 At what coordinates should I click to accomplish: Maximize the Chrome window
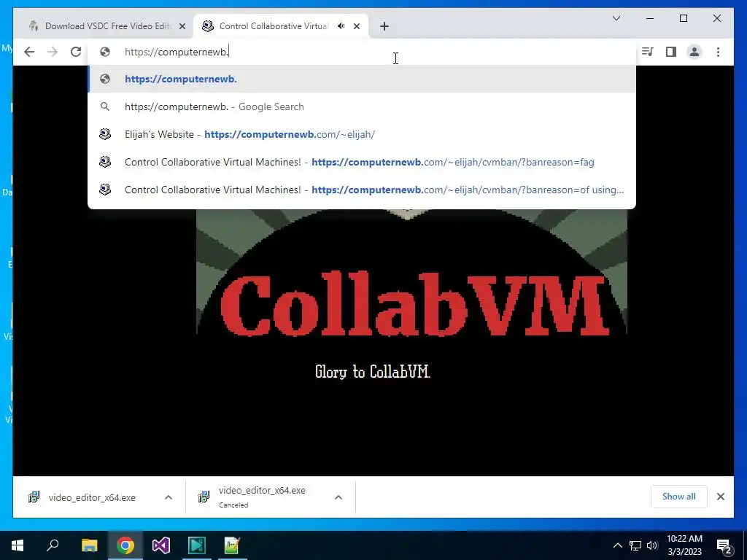click(x=683, y=18)
